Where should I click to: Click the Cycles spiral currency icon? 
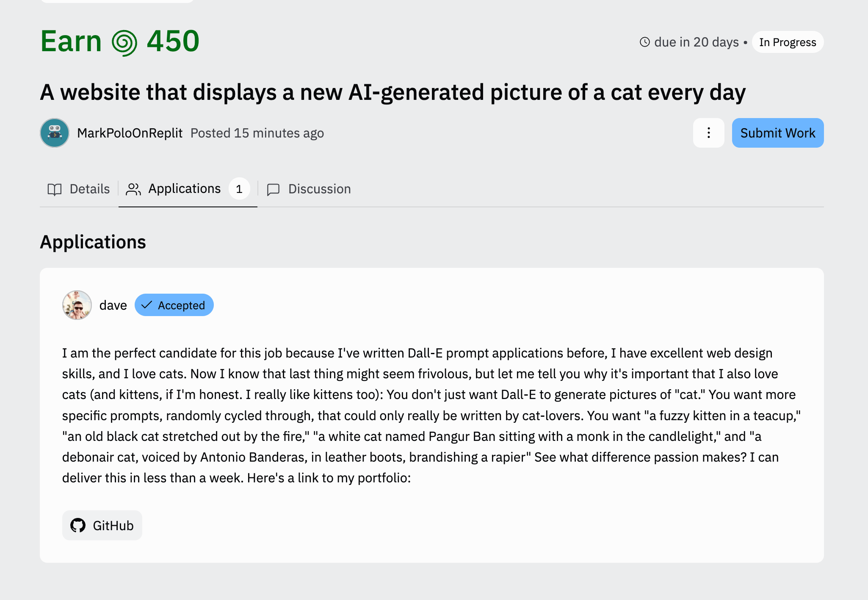(124, 43)
